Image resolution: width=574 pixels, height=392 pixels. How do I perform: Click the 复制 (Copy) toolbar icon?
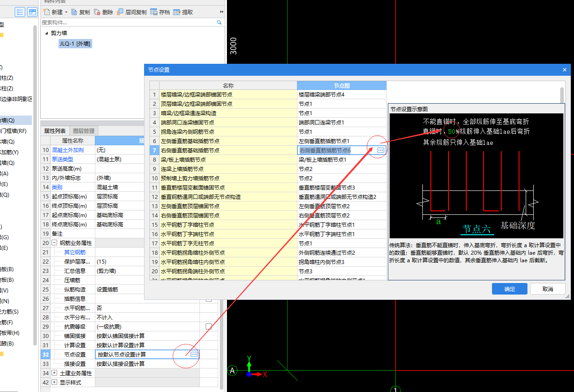point(74,12)
